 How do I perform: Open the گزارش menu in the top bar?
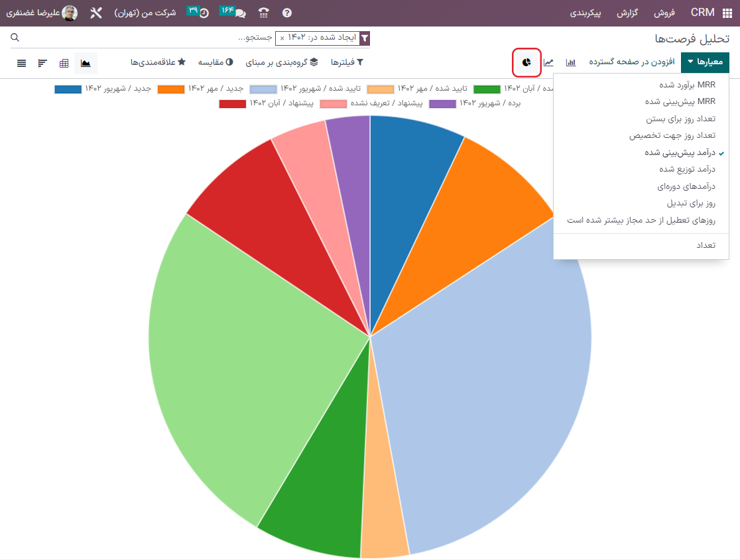click(626, 13)
